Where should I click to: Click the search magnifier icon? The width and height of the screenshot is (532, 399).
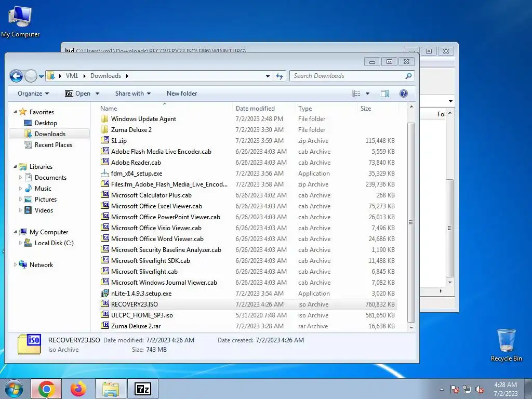408,76
